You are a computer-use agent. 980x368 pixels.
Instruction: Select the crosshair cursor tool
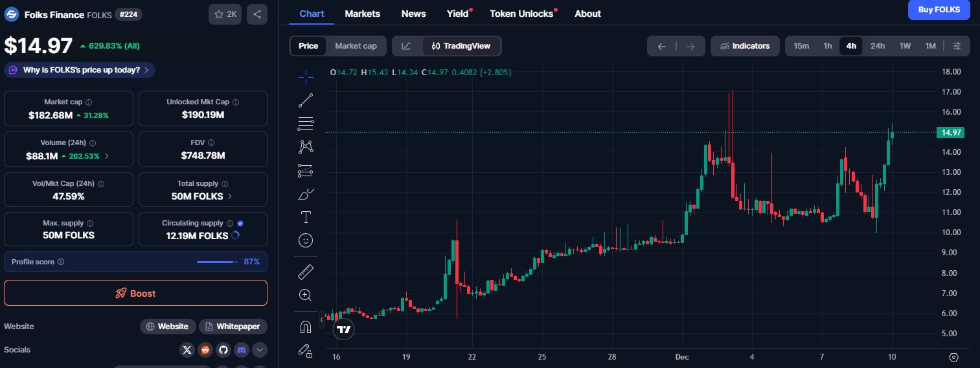(306, 76)
